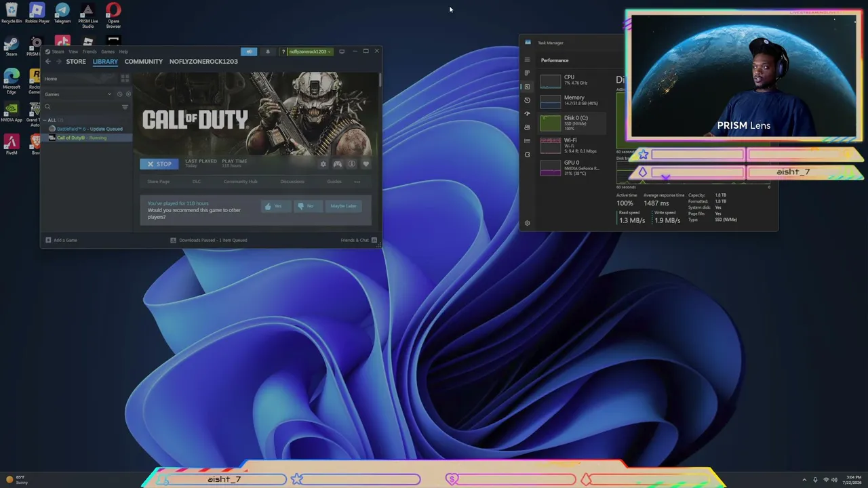
Task: Launch the FiveM desktop shortcut
Action: (11, 144)
